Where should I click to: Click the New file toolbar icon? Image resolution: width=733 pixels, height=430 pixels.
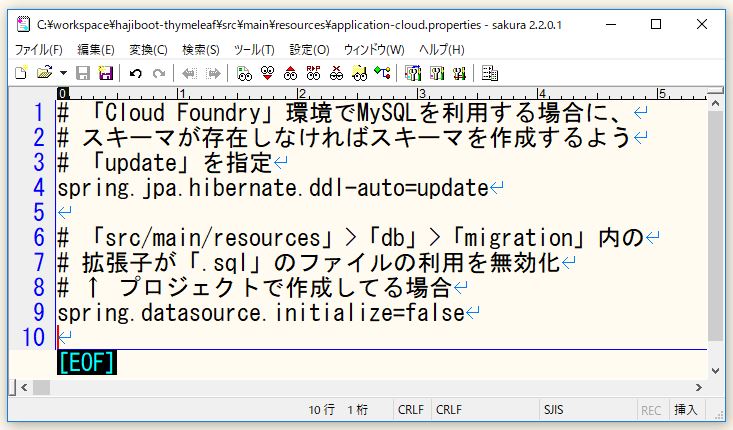pyautogui.click(x=21, y=73)
